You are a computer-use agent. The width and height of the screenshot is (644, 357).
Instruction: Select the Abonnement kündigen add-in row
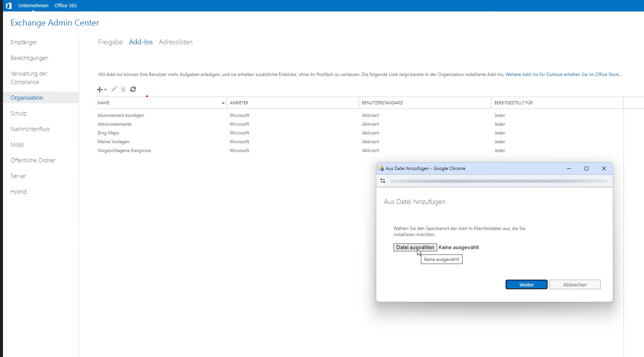[359, 115]
